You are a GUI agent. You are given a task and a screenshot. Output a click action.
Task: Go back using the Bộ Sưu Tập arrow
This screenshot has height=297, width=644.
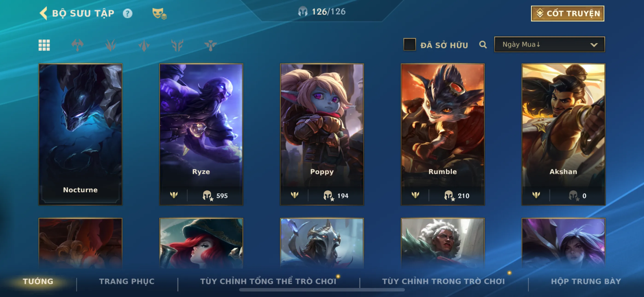44,13
